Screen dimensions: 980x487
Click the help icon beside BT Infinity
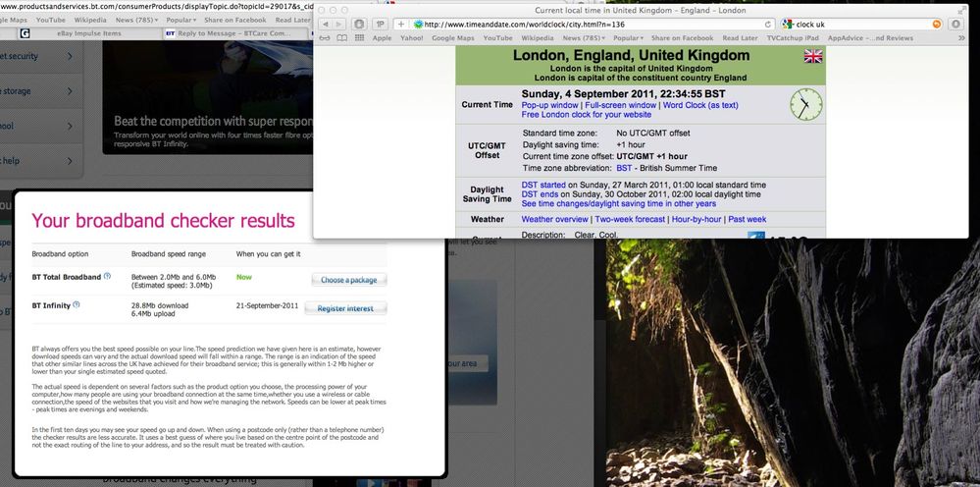tap(76, 305)
